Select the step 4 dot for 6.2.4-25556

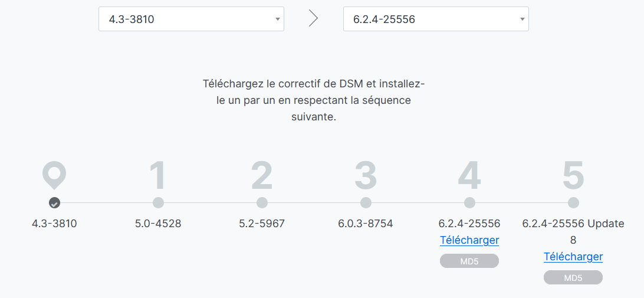pyautogui.click(x=469, y=202)
